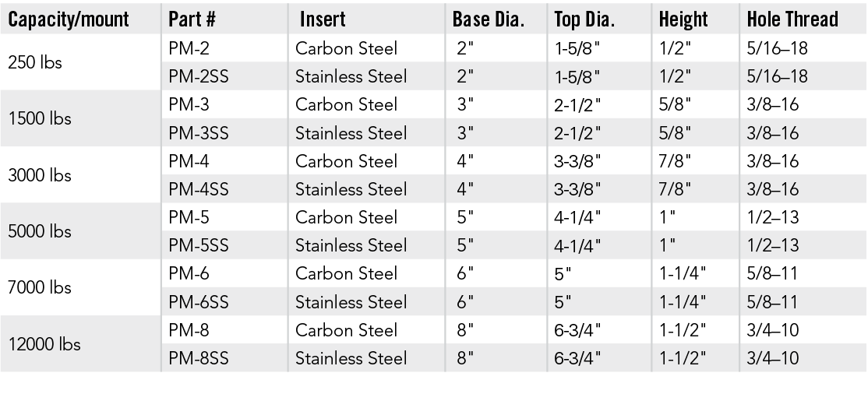Click the Part # column header
Image resolution: width=868 pixels, height=394 pixels.
193,19
